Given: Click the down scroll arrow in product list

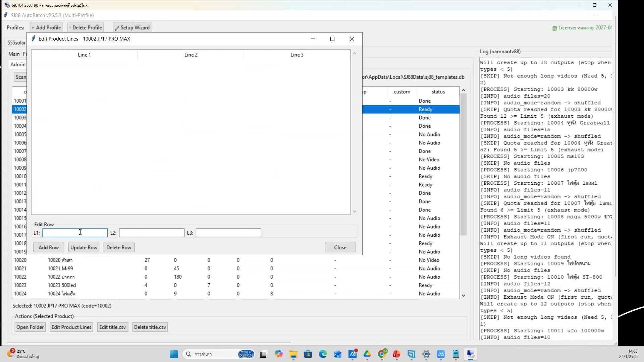Looking at the screenshot, I should point(464,295).
